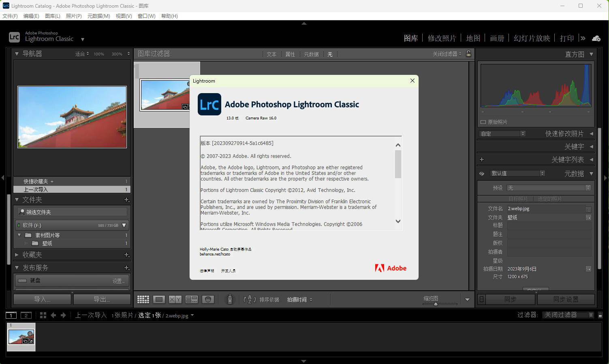Click the 导出... button
Viewport: 609px width, 364px height.
coord(102,299)
